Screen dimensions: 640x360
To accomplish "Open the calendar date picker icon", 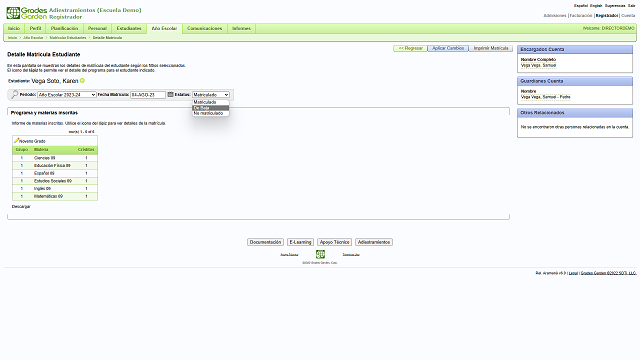I will point(170,94).
